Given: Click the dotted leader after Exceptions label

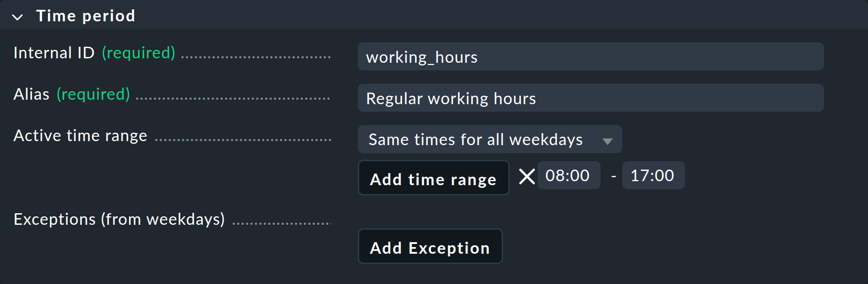Looking at the screenshot, I should 282,223.
